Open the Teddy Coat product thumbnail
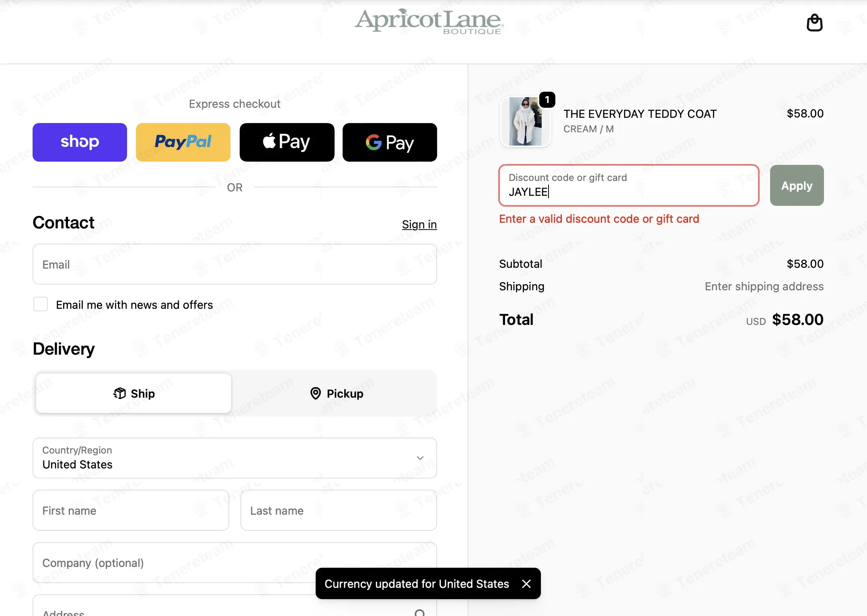This screenshot has width=867, height=616. point(525,121)
